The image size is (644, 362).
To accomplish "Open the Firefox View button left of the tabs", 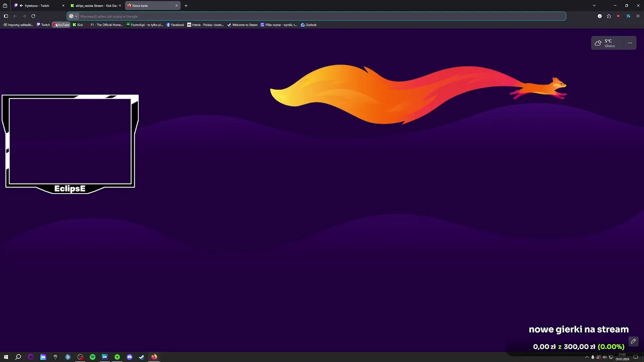I will coord(5,6).
